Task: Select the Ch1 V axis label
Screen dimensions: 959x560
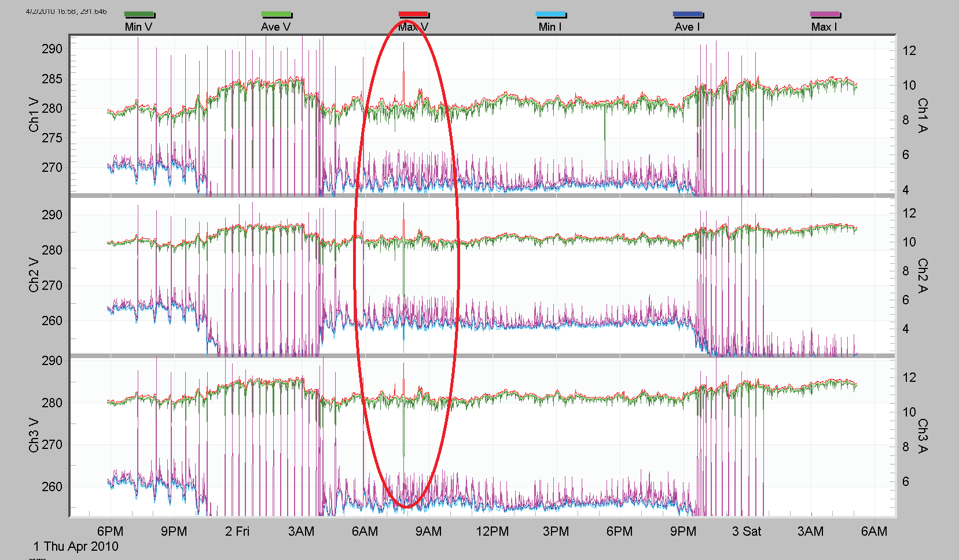Action: [34, 115]
